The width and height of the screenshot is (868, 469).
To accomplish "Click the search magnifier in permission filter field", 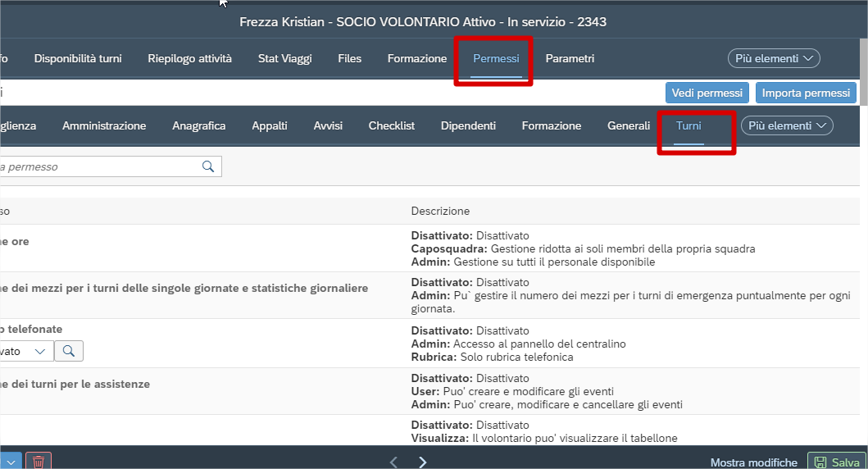I will pos(208,166).
